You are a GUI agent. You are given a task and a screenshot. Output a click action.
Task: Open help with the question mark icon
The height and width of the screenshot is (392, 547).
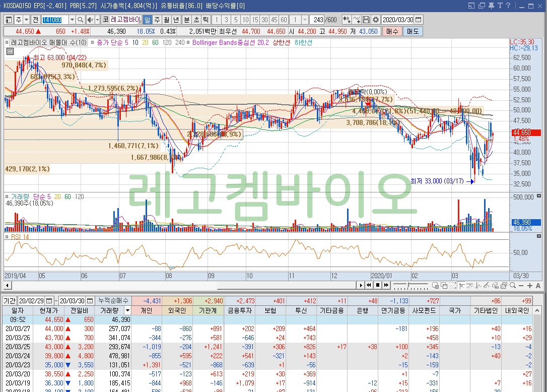pos(508,6)
